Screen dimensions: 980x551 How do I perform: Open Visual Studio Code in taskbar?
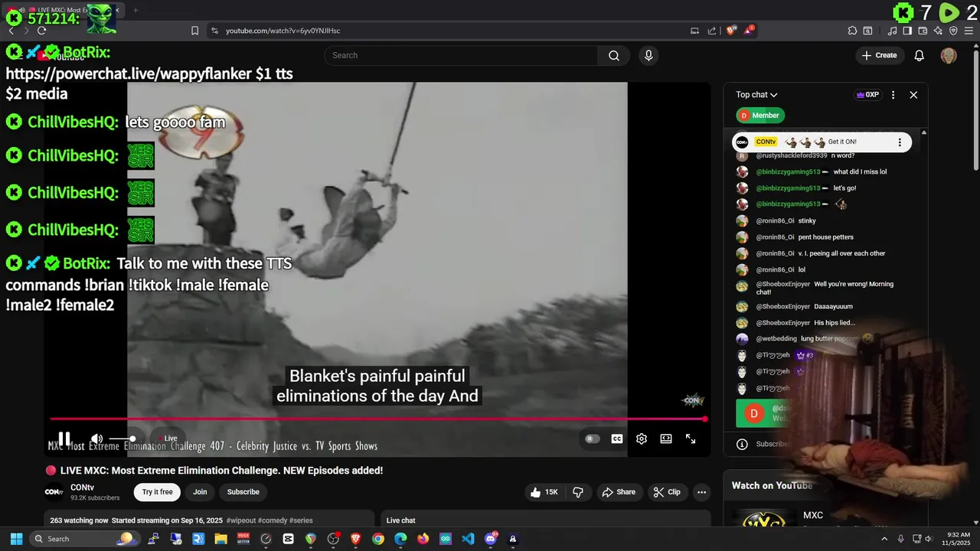(x=468, y=539)
